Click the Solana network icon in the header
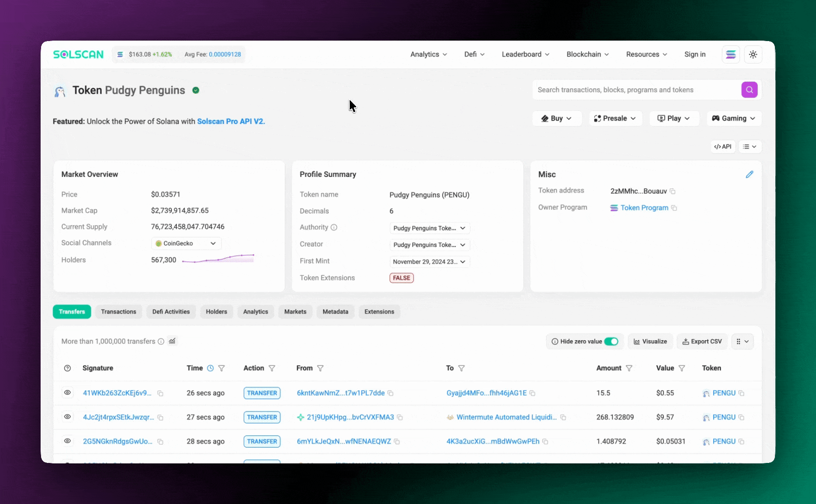816x504 pixels. point(731,55)
